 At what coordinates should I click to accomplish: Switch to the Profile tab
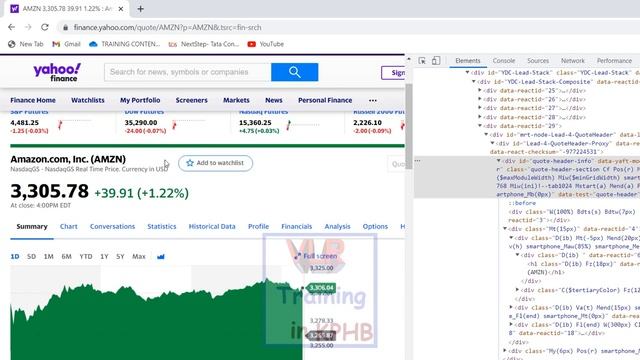(258, 227)
